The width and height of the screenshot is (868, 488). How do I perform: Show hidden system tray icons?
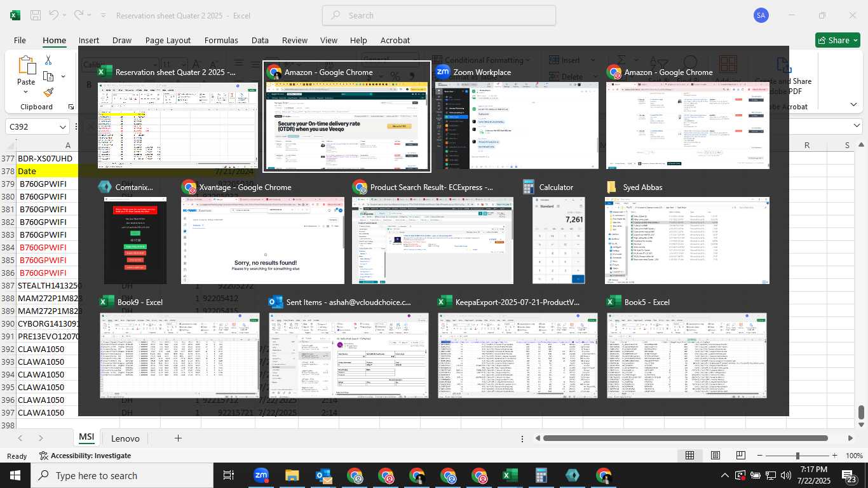tap(724, 475)
